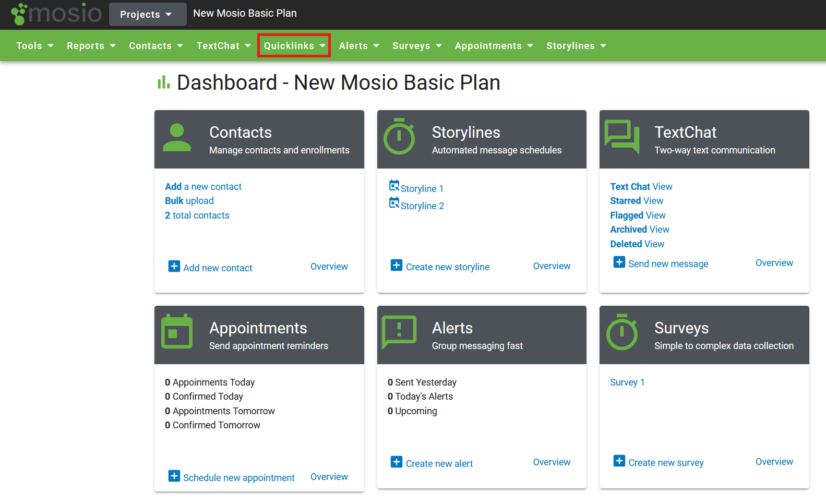This screenshot has height=504, width=826.
Task: Click the Storylines stopwatch icon
Action: [399, 136]
